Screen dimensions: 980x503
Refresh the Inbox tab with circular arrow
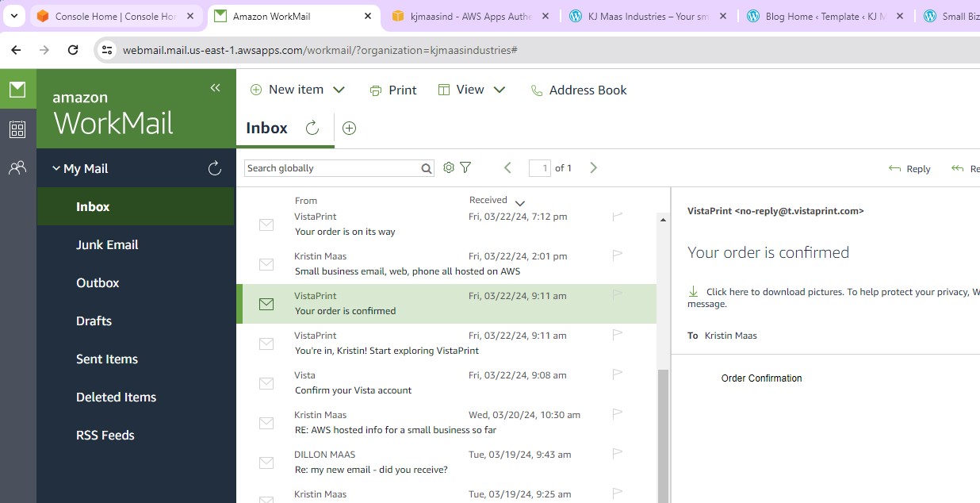tap(312, 129)
